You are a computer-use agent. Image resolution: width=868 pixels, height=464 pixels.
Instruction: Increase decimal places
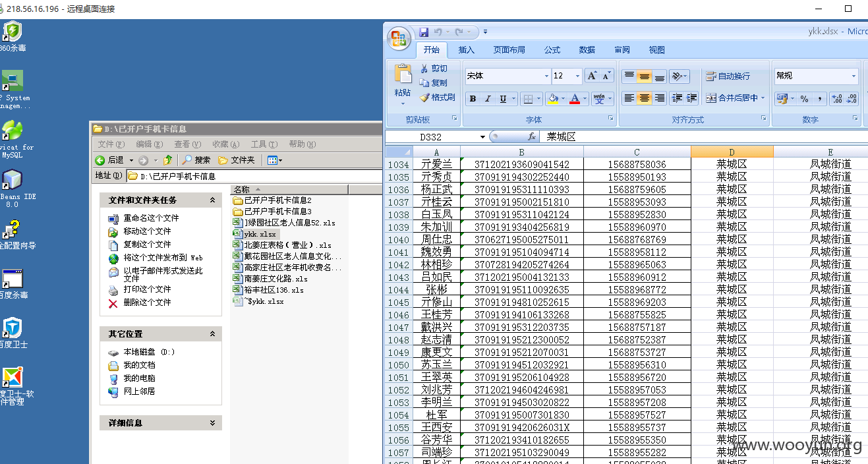[x=837, y=99]
